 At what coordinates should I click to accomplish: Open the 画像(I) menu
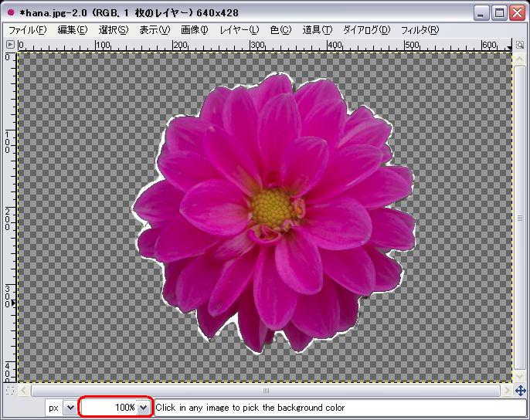tap(195, 30)
